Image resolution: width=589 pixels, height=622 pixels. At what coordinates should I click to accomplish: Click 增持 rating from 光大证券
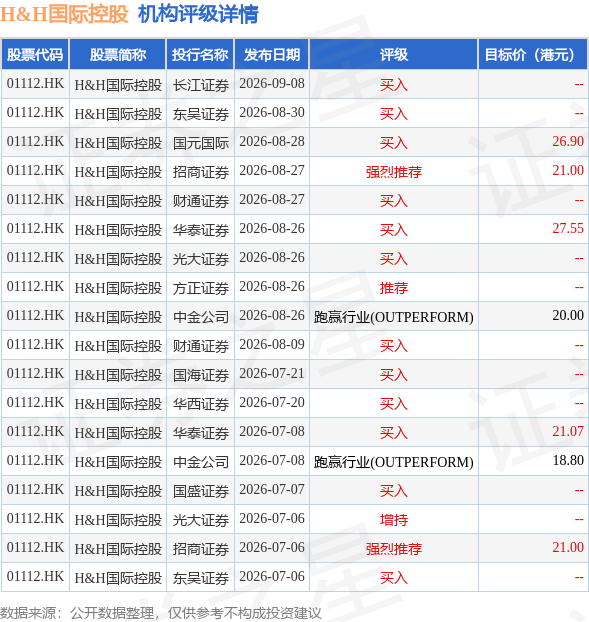(x=393, y=519)
